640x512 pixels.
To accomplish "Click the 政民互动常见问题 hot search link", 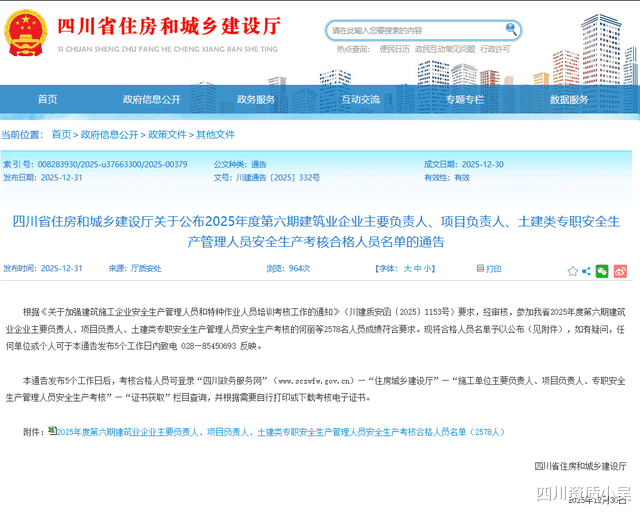I will (445, 49).
